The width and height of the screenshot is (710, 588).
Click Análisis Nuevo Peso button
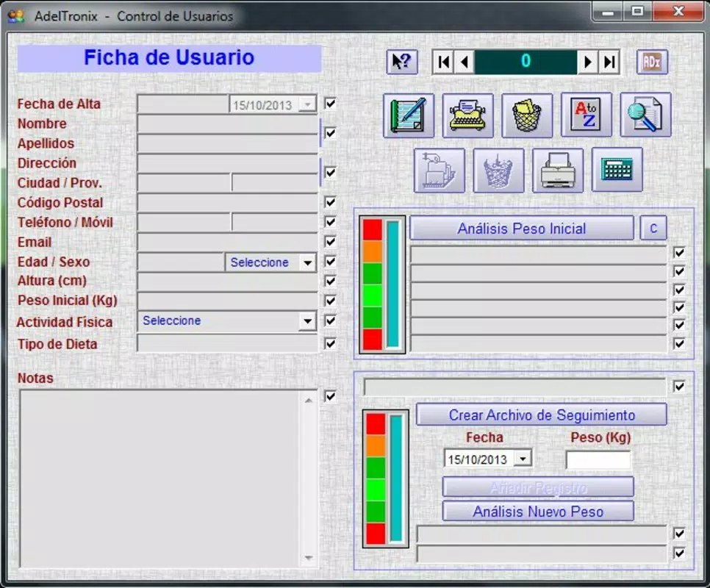pyautogui.click(x=538, y=512)
